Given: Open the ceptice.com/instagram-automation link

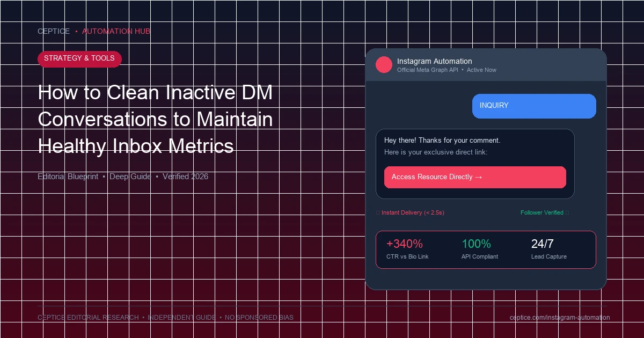Looking at the screenshot, I should tap(560, 318).
